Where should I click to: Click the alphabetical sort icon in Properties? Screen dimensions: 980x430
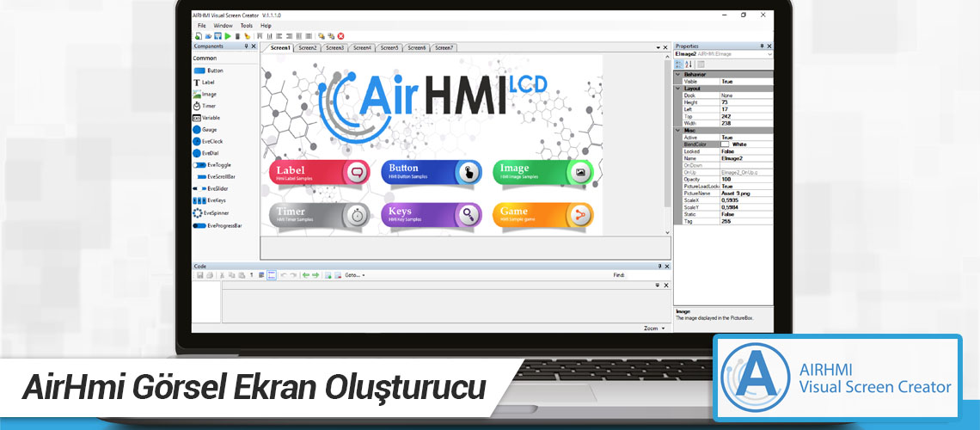(689, 64)
